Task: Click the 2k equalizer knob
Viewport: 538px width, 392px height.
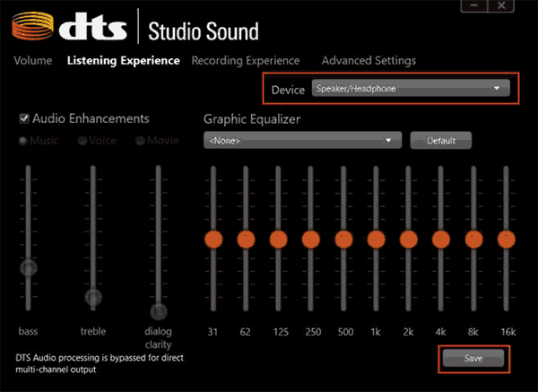Action: 408,240
